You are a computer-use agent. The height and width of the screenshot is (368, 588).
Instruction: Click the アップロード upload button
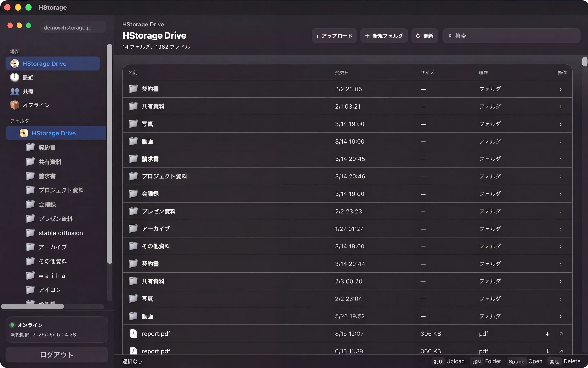click(x=334, y=36)
